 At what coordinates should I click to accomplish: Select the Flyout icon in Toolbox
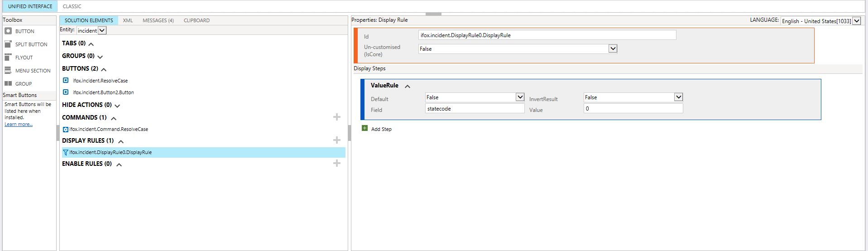[x=8, y=57]
